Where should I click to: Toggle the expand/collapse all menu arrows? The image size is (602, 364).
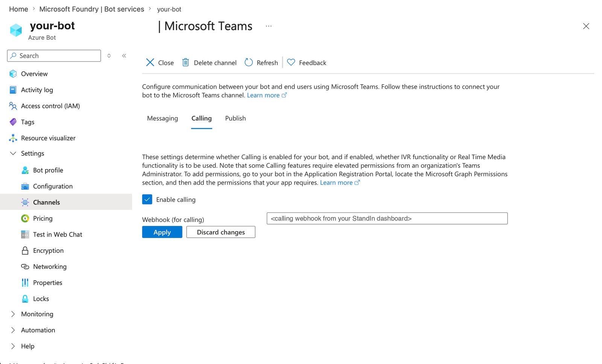(109, 56)
